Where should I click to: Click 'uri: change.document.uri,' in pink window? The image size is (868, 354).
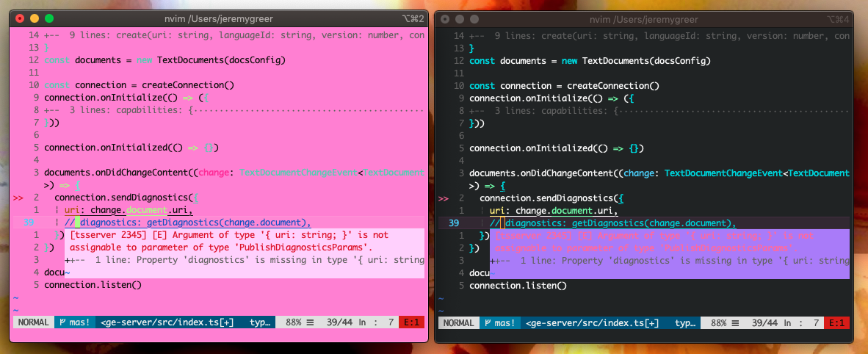click(x=129, y=211)
